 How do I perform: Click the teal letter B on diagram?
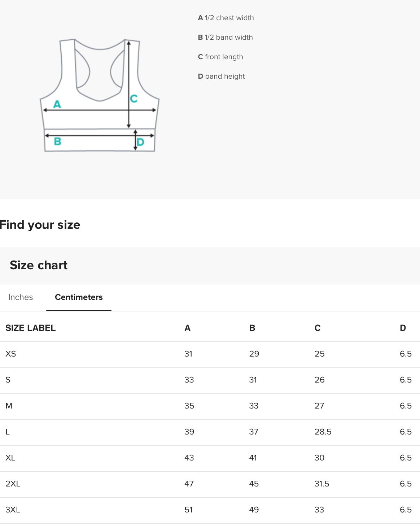point(57,141)
